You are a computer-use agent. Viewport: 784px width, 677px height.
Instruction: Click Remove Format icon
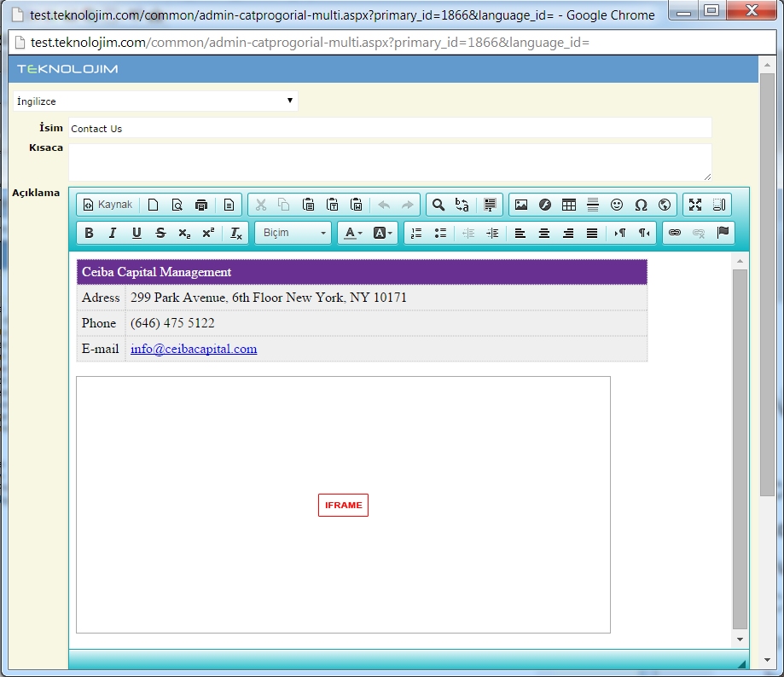pos(236,233)
